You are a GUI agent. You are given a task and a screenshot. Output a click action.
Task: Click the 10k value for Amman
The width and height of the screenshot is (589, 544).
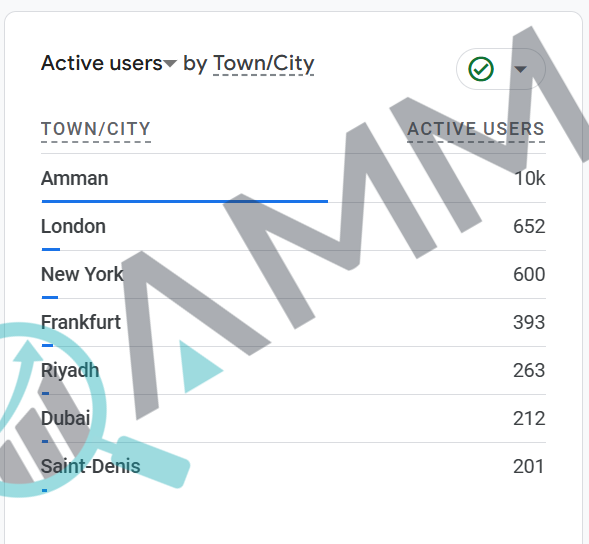point(530,178)
